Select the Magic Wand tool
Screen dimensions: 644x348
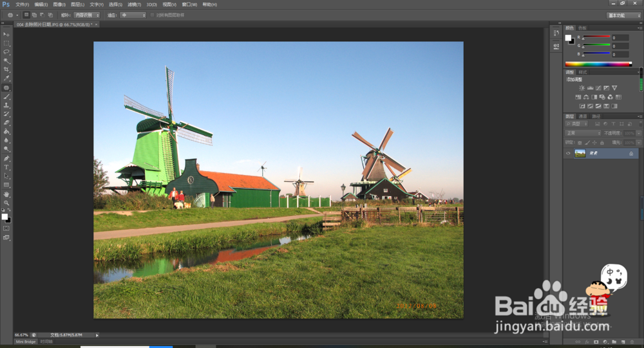click(x=6, y=60)
